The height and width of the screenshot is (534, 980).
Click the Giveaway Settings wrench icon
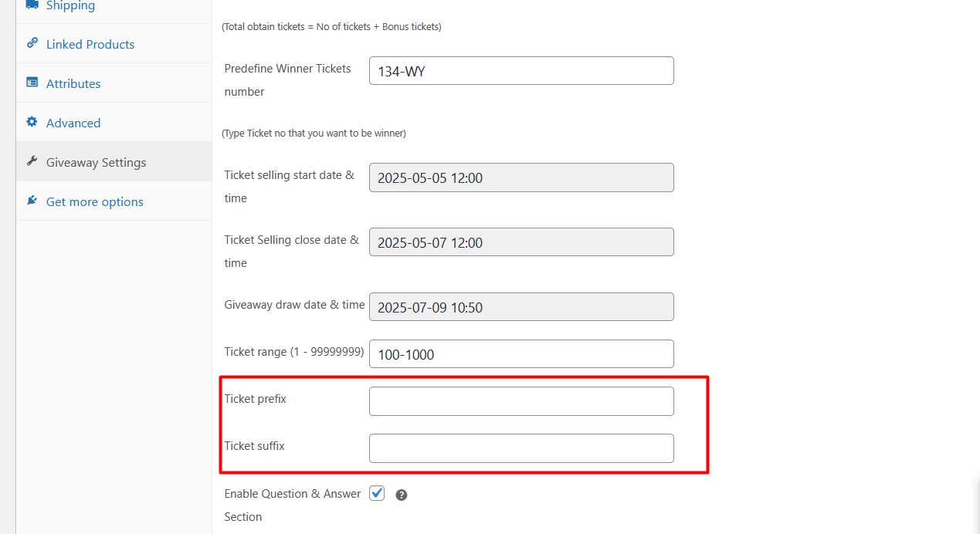pyautogui.click(x=32, y=161)
